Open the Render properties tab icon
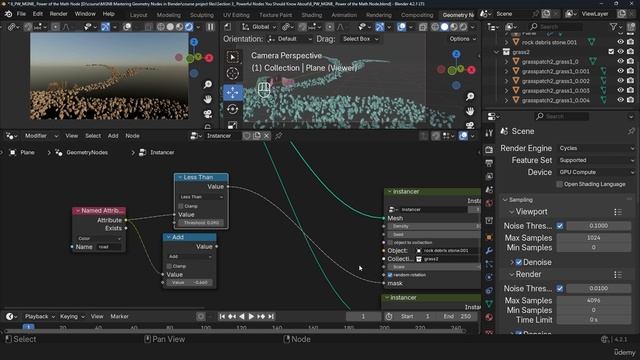 tap(489, 150)
